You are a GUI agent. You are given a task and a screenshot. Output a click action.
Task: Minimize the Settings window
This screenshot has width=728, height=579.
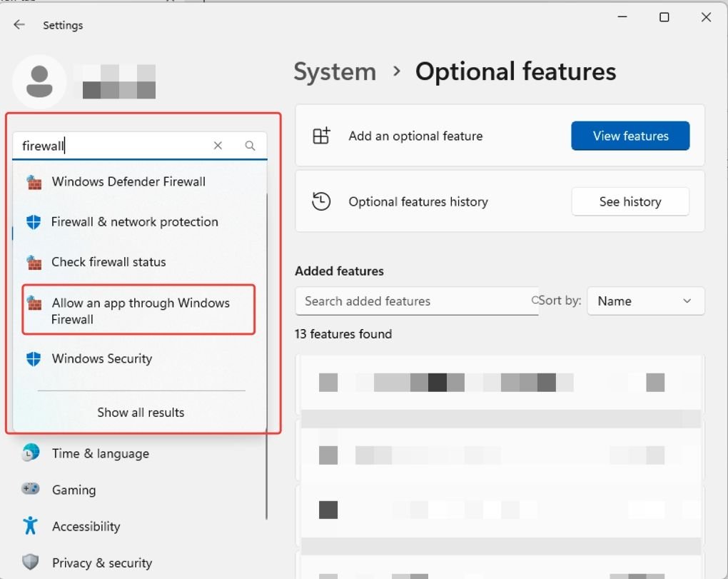point(622,17)
